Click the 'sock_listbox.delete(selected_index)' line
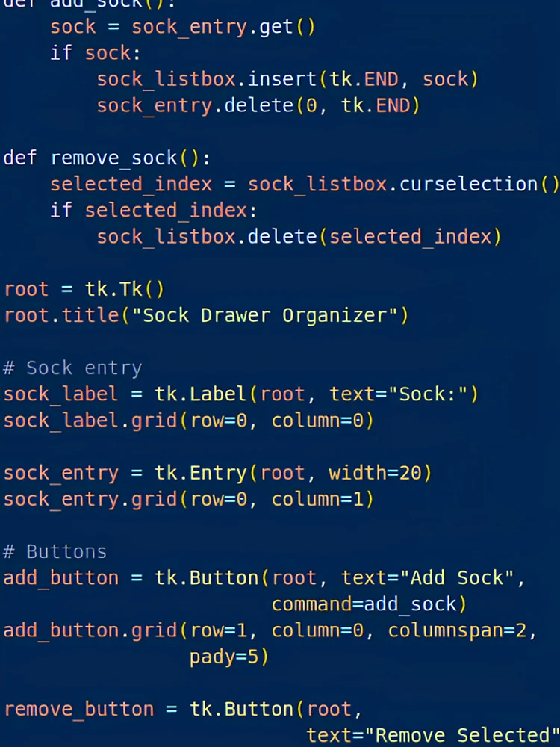Viewport: 560px width, 747px height. point(299,237)
